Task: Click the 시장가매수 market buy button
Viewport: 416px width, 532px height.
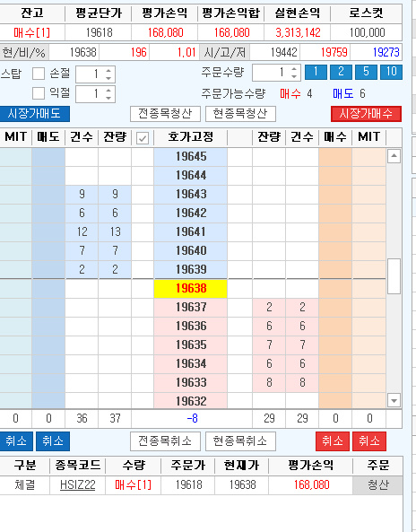Action: pyautogui.click(x=366, y=114)
